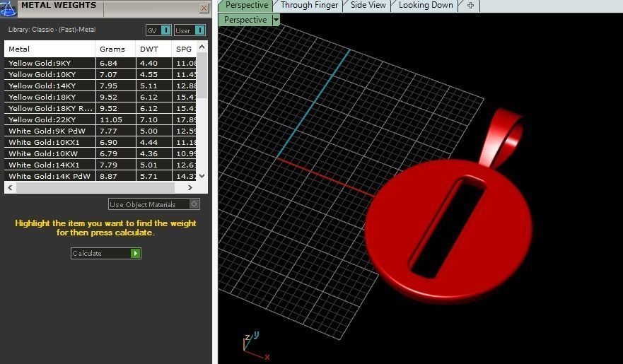Toggle the GV library switch
The image size is (623, 364).
[x=158, y=30]
